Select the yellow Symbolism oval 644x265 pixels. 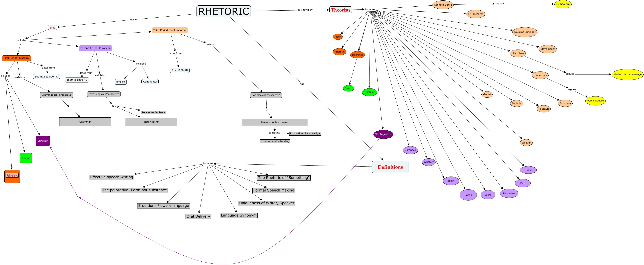(563, 4)
